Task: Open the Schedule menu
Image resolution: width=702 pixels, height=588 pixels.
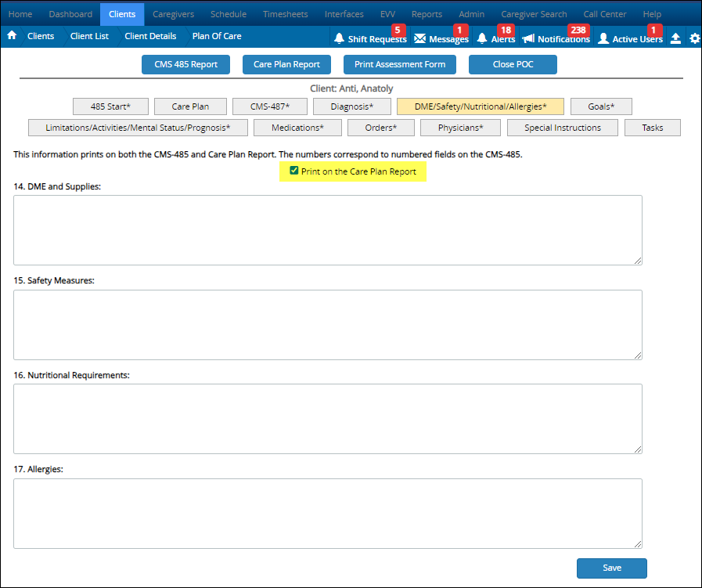Action: (229, 14)
